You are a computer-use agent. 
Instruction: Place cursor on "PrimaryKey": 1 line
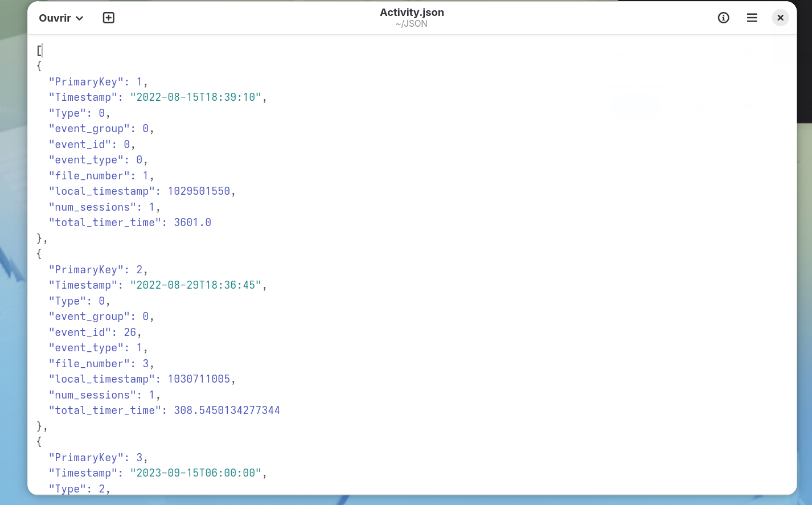point(98,82)
